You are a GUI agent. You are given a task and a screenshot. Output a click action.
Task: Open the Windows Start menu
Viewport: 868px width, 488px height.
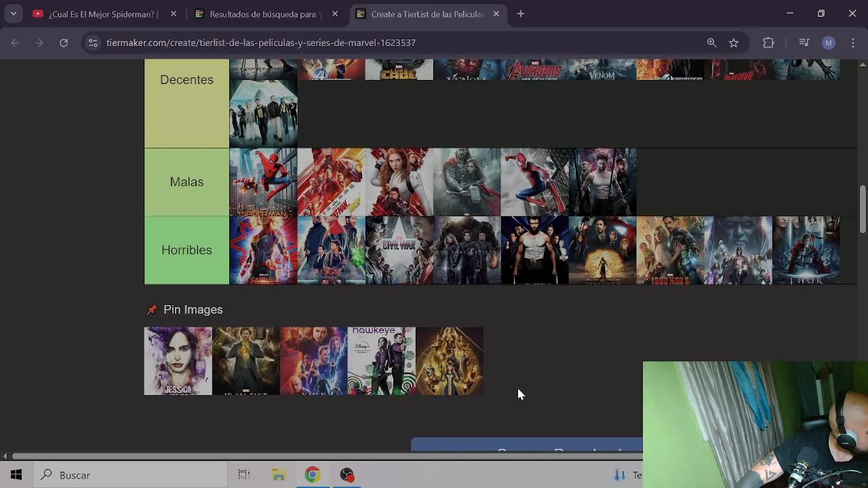click(16, 475)
